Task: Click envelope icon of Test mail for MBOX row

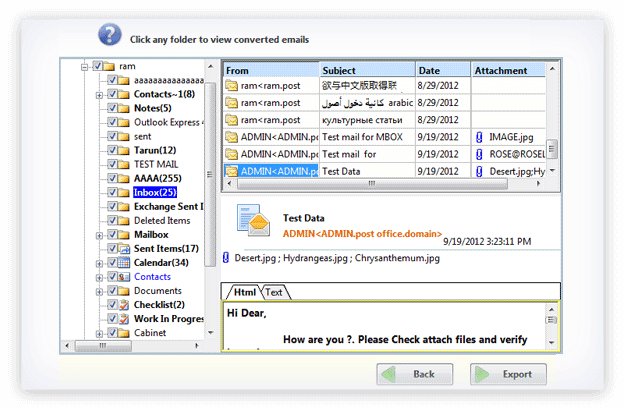Action: (231, 136)
